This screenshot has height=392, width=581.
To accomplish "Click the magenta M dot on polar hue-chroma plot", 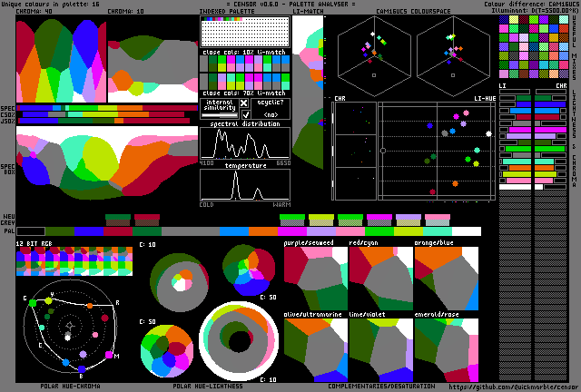I will [109, 355].
